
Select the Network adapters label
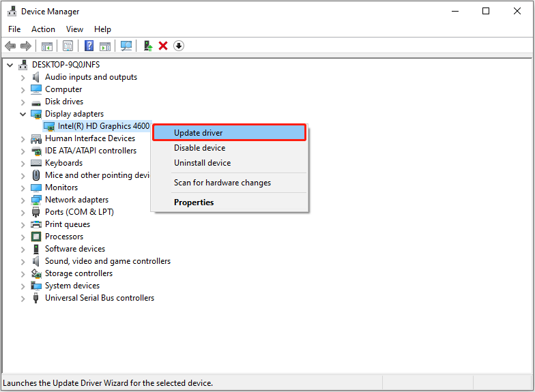pos(76,200)
